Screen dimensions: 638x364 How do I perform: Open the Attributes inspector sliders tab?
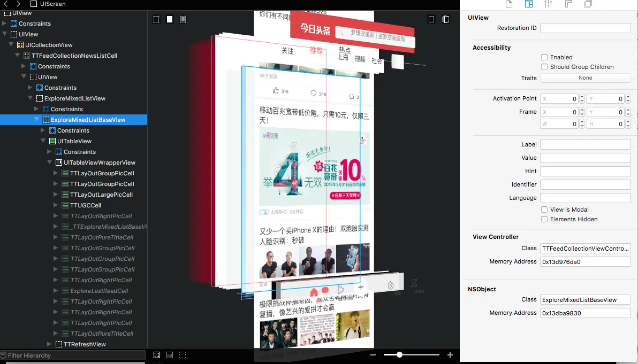coord(549,4)
